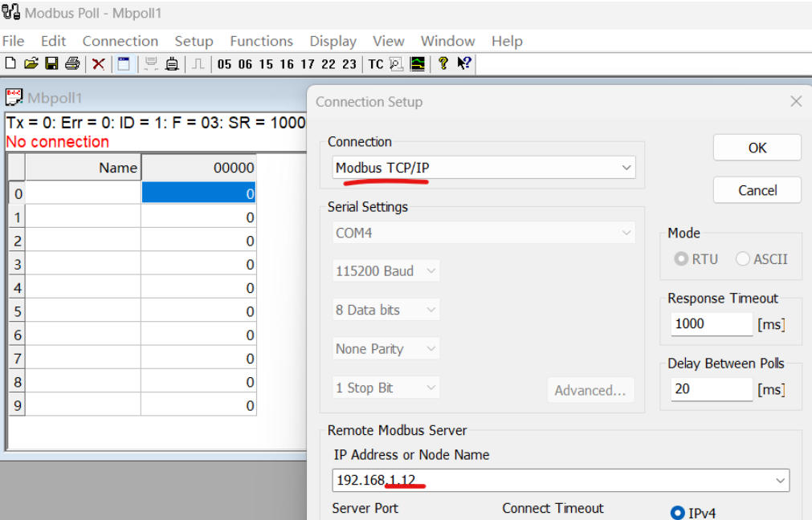
Task: Select the RTU mode radio button
Action: click(x=681, y=259)
